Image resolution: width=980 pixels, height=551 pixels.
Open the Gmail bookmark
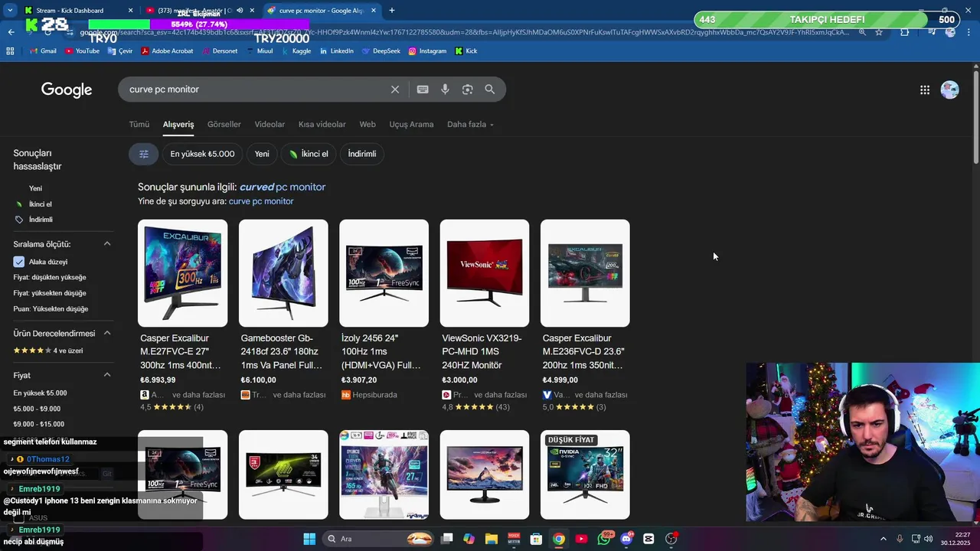(43, 51)
